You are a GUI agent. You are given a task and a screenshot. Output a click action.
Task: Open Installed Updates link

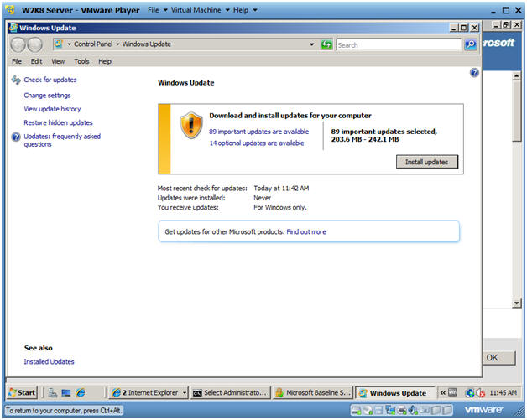[x=49, y=361]
